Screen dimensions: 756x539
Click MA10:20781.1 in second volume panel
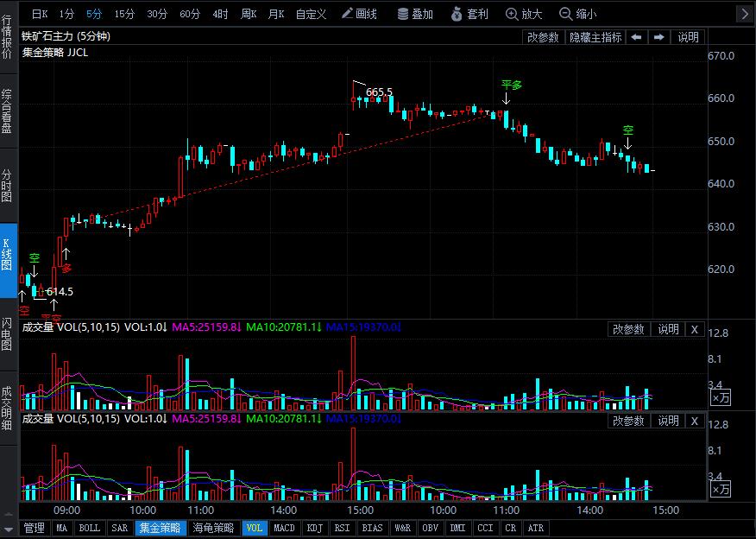(x=281, y=418)
